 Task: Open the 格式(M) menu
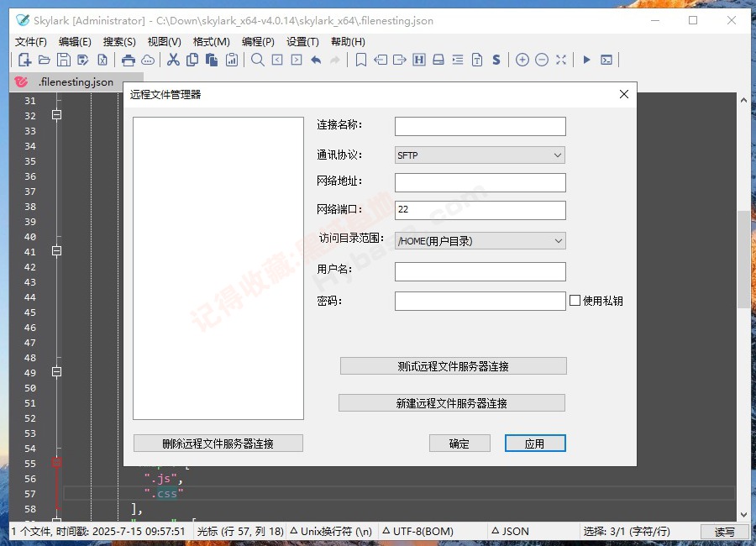[x=211, y=42]
